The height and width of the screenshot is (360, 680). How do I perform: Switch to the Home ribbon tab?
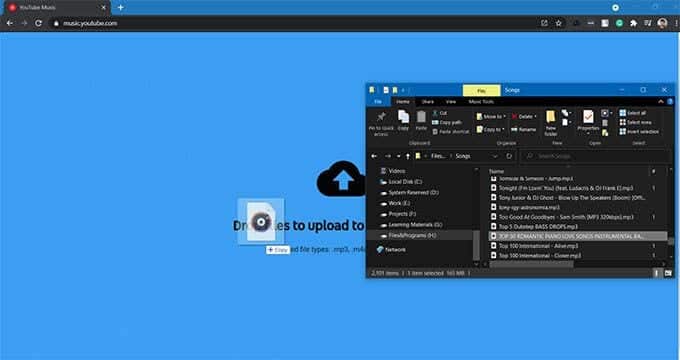[x=403, y=101]
